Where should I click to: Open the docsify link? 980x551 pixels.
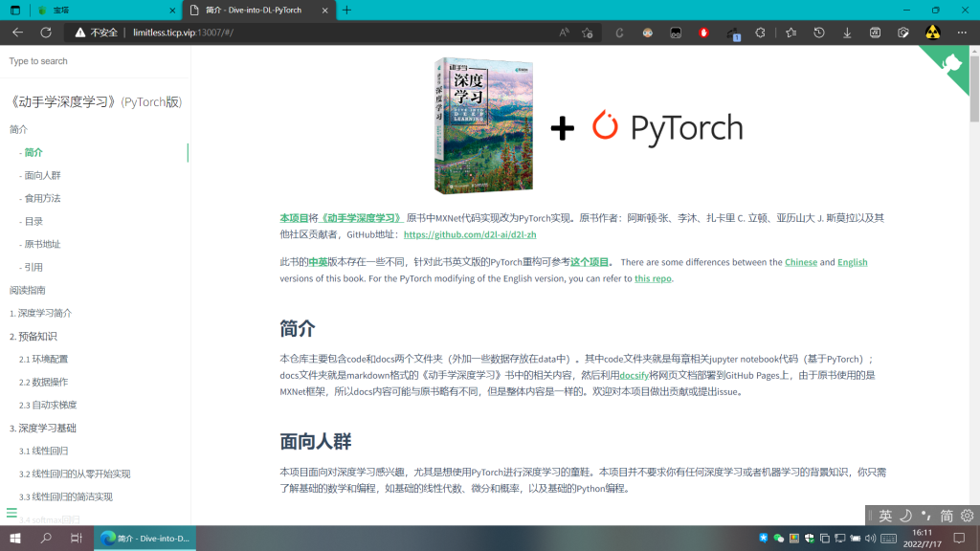click(634, 375)
